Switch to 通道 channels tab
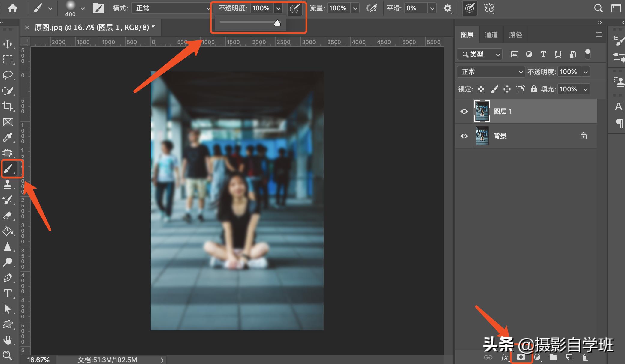This screenshot has width=625, height=364. click(491, 35)
